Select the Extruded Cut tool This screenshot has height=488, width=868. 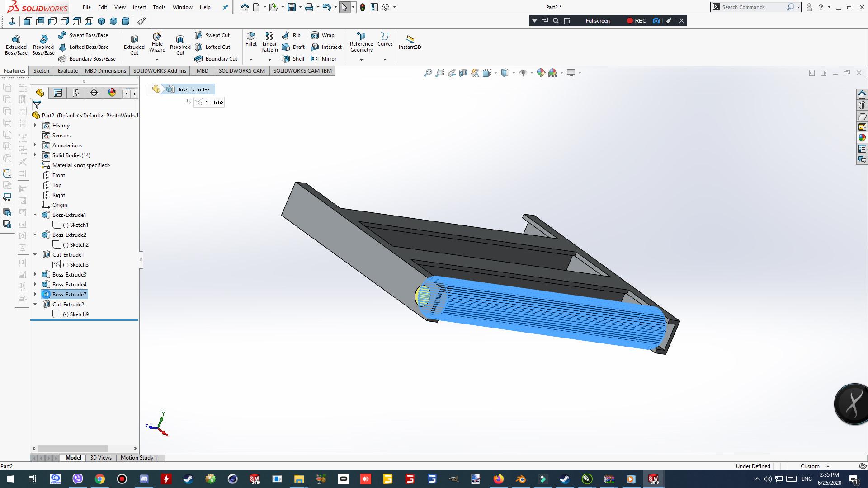coord(134,45)
